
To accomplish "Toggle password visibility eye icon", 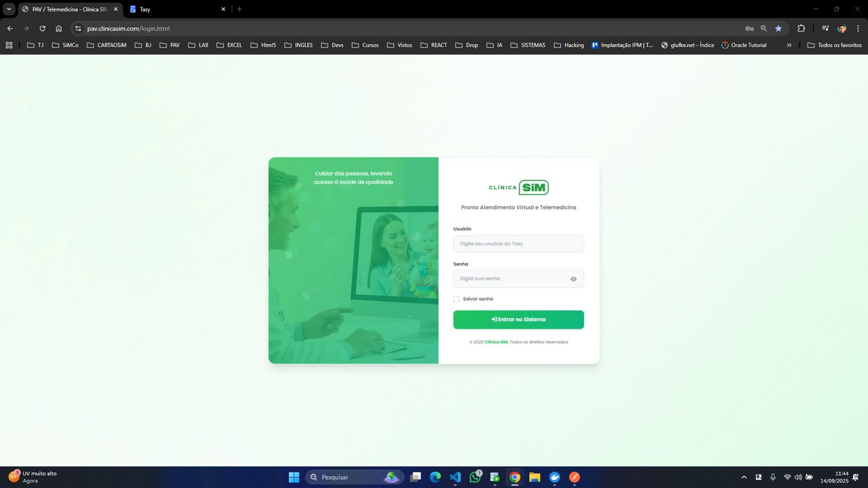I will tap(574, 279).
